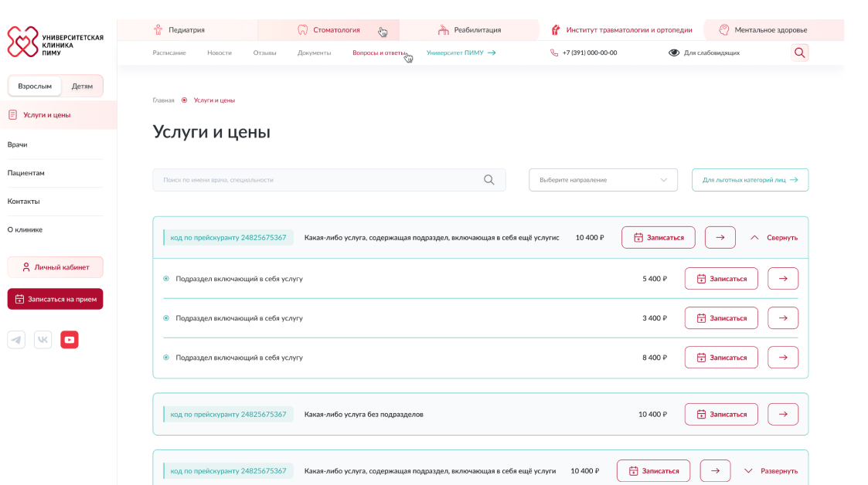Switch to the Взрослым toggle option
The image size is (868, 485).
coord(35,86)
